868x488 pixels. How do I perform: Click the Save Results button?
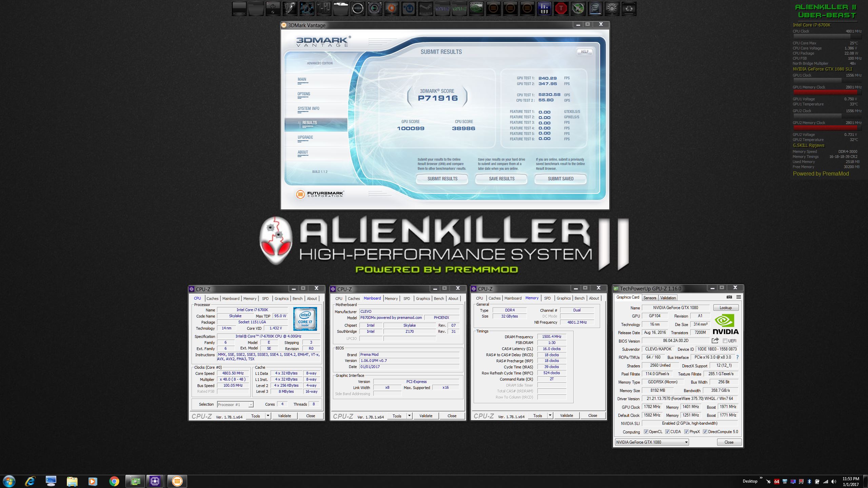click(x=501, y=179)
